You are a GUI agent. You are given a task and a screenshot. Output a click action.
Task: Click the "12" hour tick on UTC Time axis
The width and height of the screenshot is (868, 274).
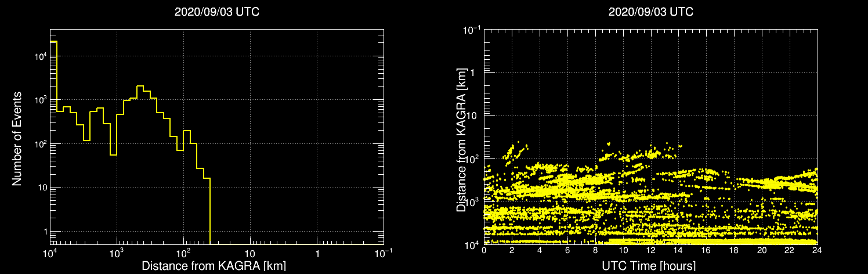pos(650,251)
